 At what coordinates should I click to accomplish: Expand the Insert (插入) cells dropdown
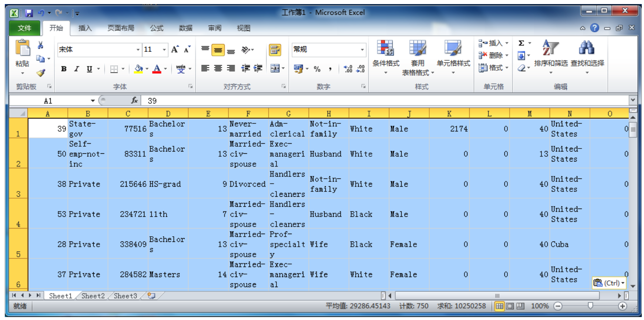coord(507,43)
